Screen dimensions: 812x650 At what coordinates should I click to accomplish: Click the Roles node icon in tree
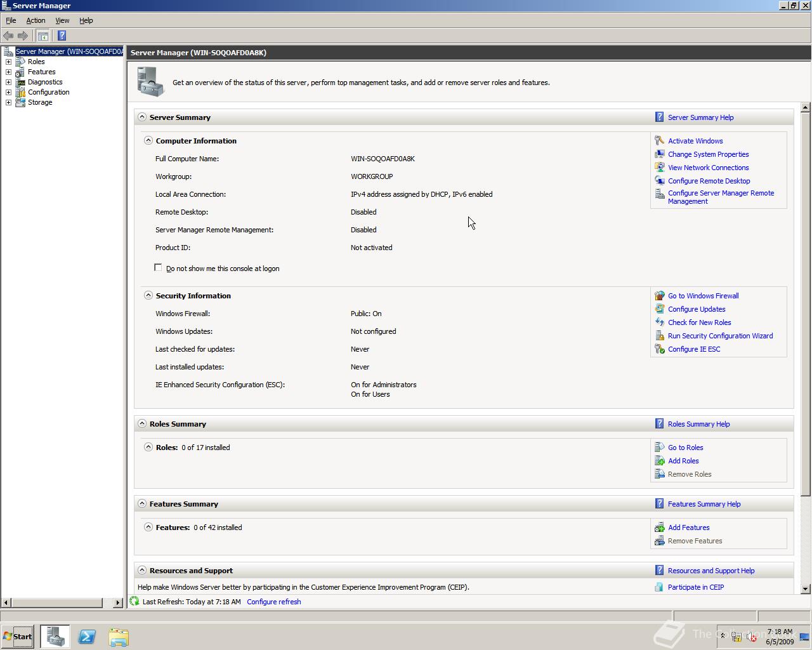pos(20,62)
